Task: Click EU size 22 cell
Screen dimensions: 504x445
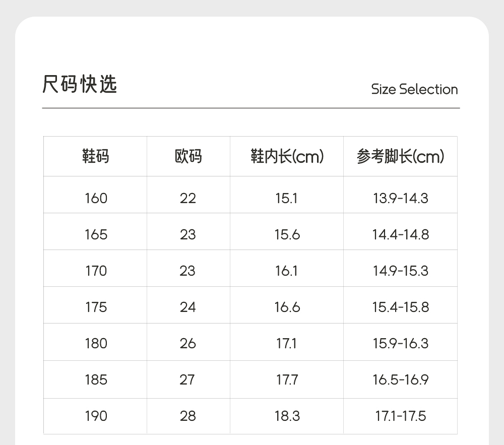Action: 187,198
